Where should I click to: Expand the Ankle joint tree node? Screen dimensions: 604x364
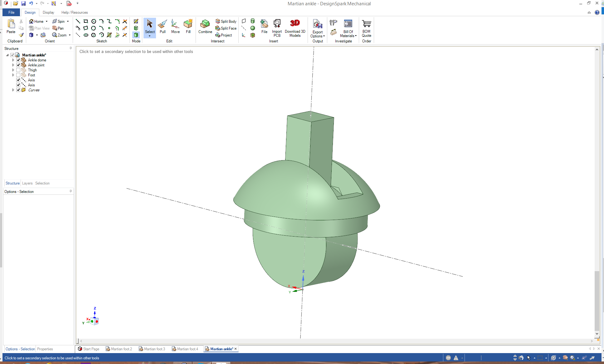tap(13, 65)
